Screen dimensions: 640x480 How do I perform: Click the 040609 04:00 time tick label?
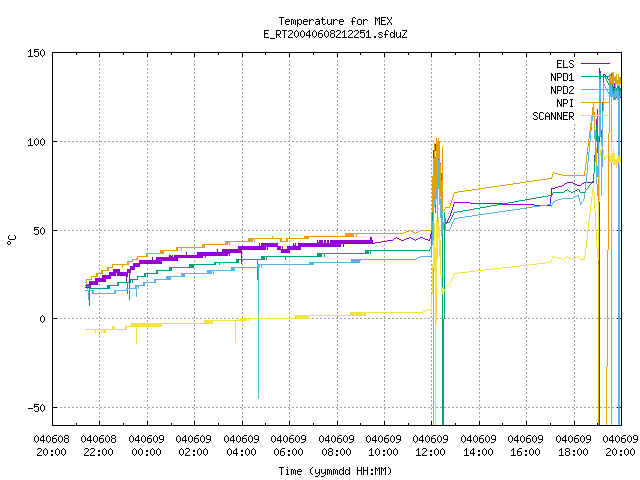pyautogui.click(x=242, y=446)
